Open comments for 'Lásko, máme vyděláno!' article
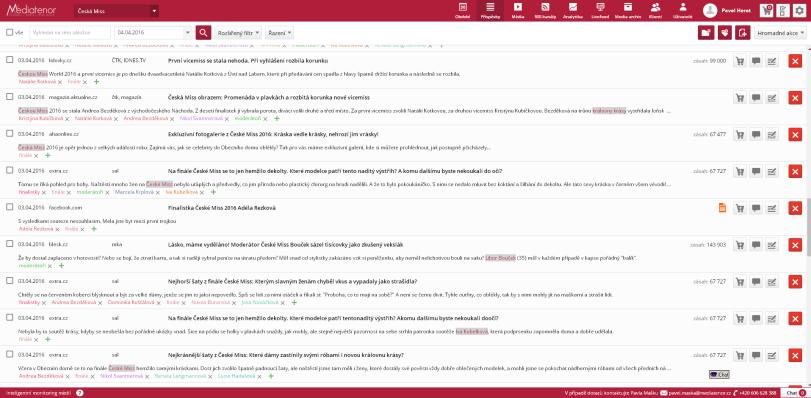 pos(756,245)
